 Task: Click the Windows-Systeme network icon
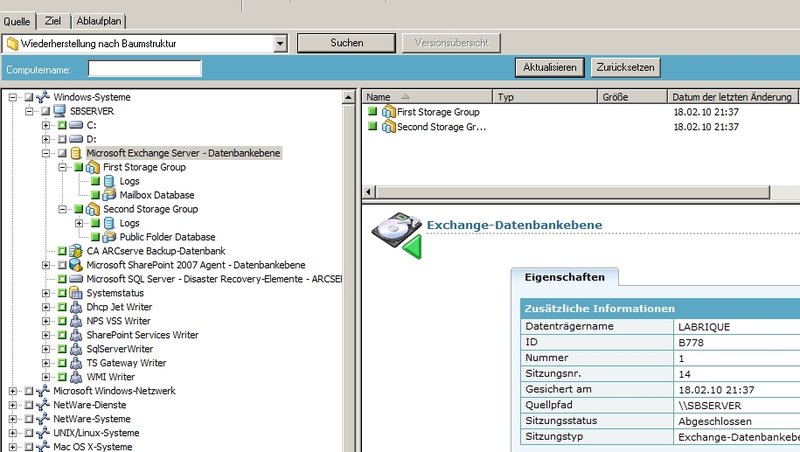[43, 97]
